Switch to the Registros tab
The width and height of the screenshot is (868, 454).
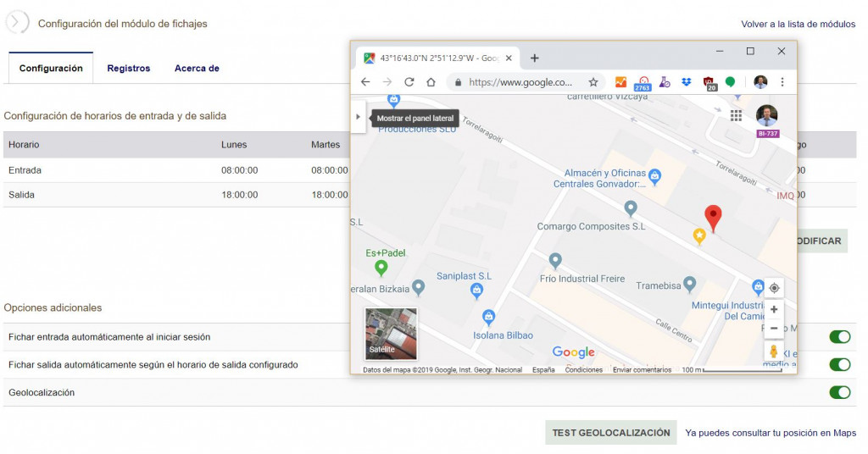pos(128,69)
